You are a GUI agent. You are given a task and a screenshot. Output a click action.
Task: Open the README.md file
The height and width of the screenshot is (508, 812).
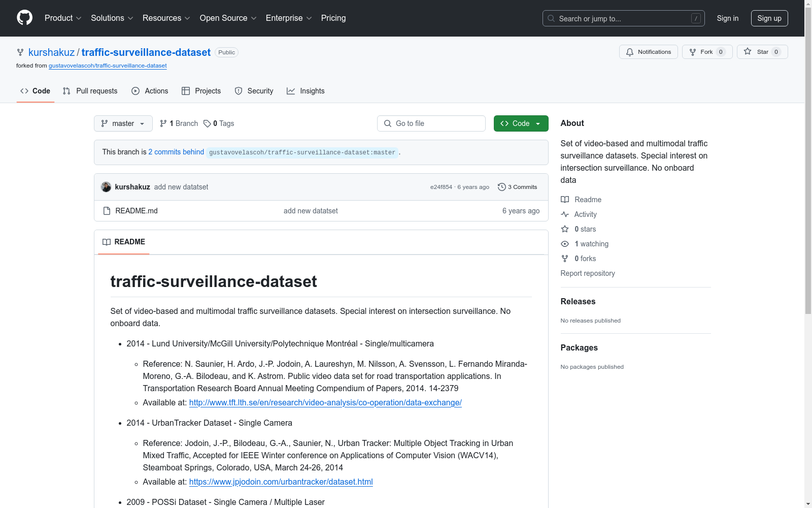(x=137, y=211)
